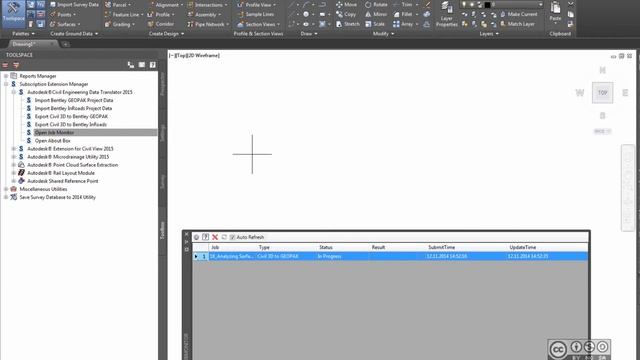Viewport: 640px width, 360px height.
Task: Expand the Palettes panel title
Action: (23, 33)
